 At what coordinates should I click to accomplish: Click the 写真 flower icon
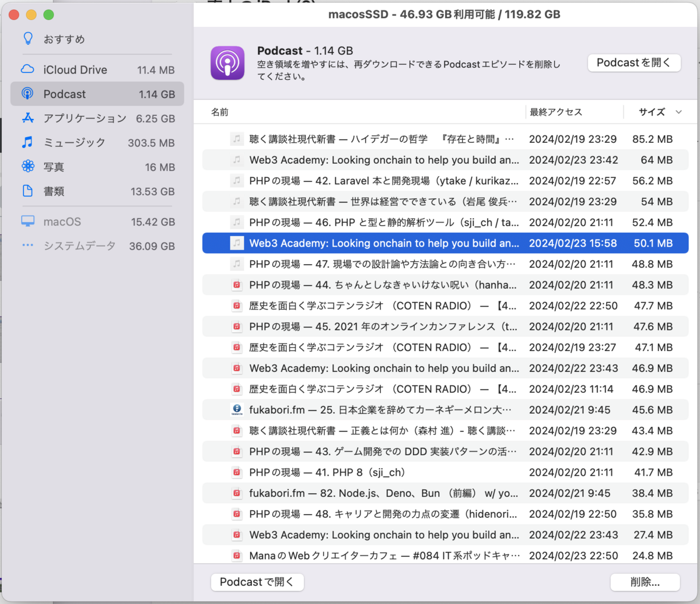[27, 167]
